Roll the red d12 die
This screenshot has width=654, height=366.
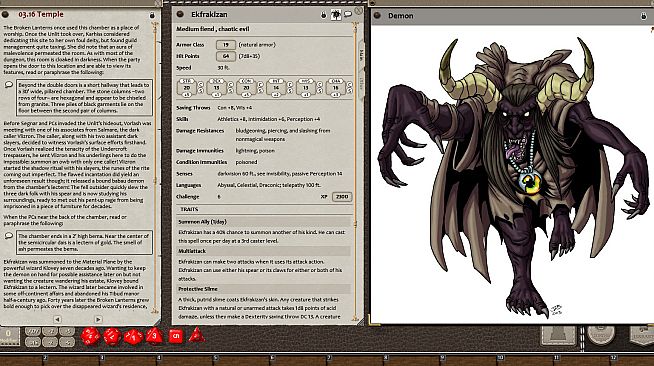point(112,336)
